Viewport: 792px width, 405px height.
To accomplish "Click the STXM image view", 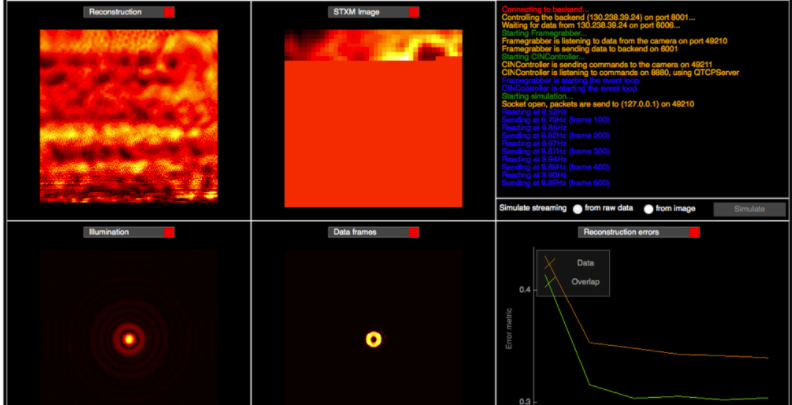I will tap(373, 118).
